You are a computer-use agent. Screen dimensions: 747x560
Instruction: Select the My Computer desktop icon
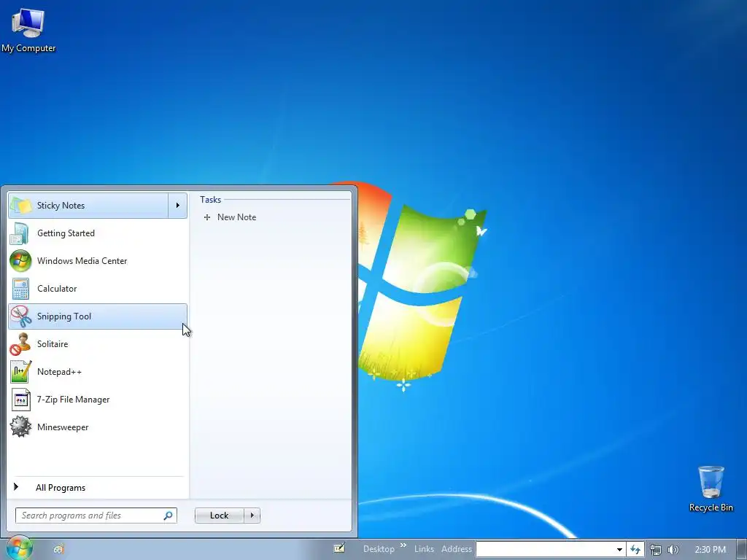(x=28, y=31)
